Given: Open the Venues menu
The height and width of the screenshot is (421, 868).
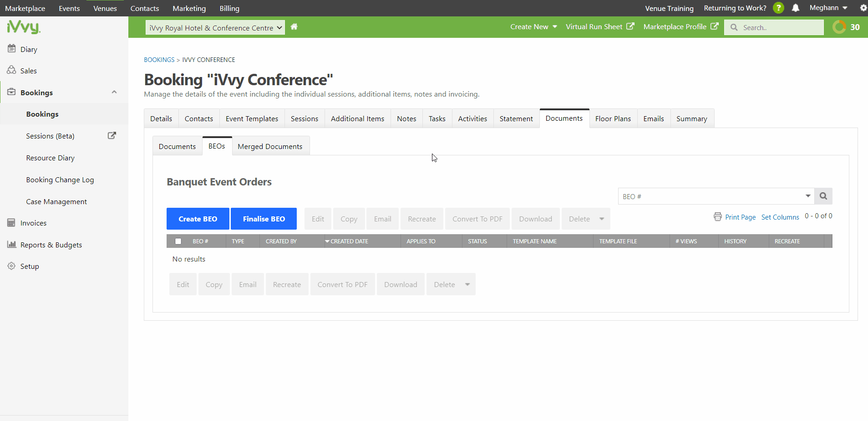Looking at the screenshot, I should click(x=105, y=8).
